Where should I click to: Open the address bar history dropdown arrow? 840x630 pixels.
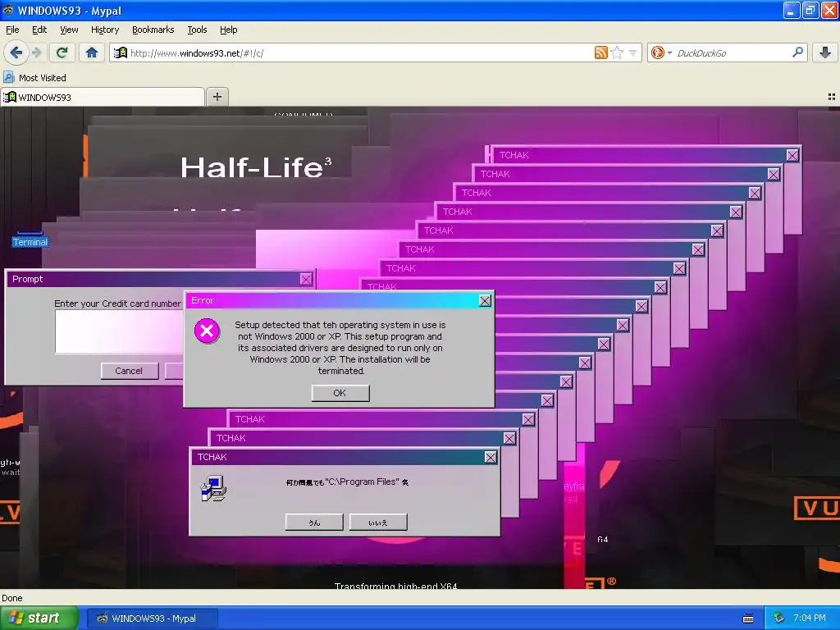(632, 53)
